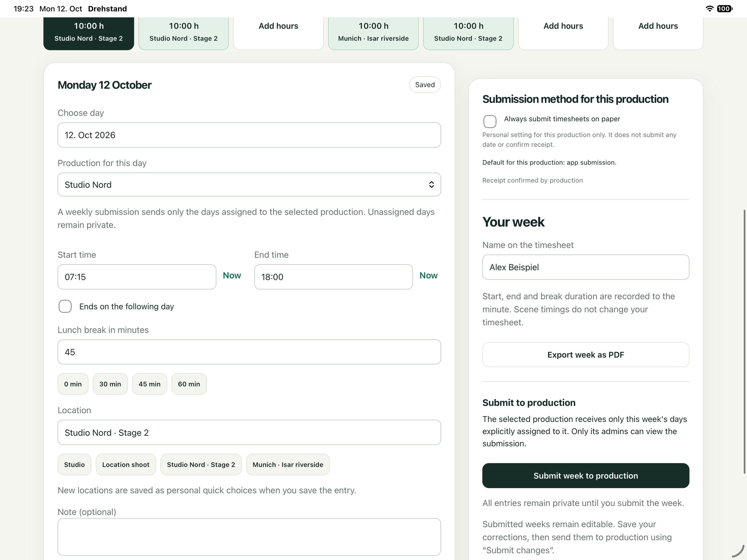Tap 'Drehstand' app name in the status bar
The width and height of the screenshot is (747, 560).
(107, 8)
